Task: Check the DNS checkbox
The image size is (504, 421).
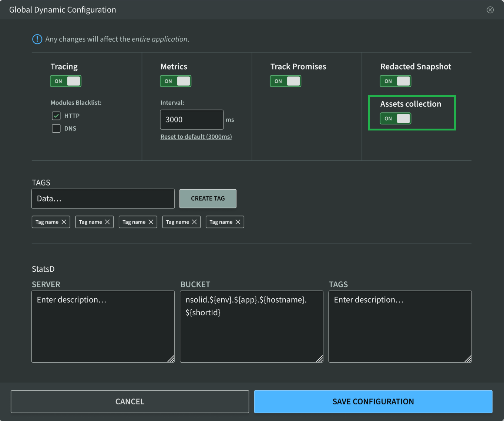Action: click(x=56, y=128)
